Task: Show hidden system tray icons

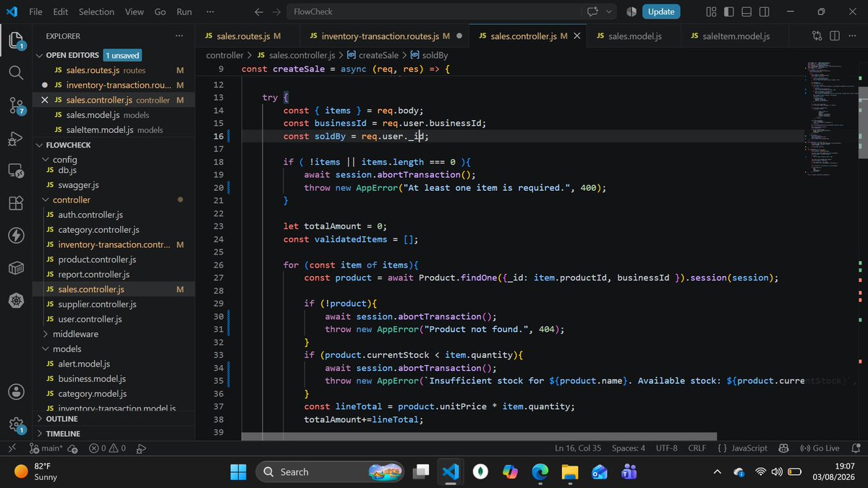Action: pyautogui.click(x=717, y=471)
